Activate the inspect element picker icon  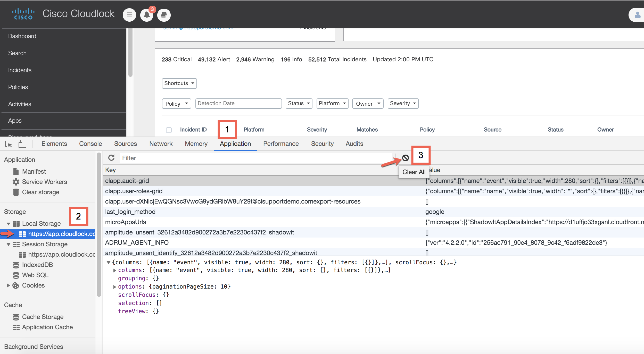[9, 144]
